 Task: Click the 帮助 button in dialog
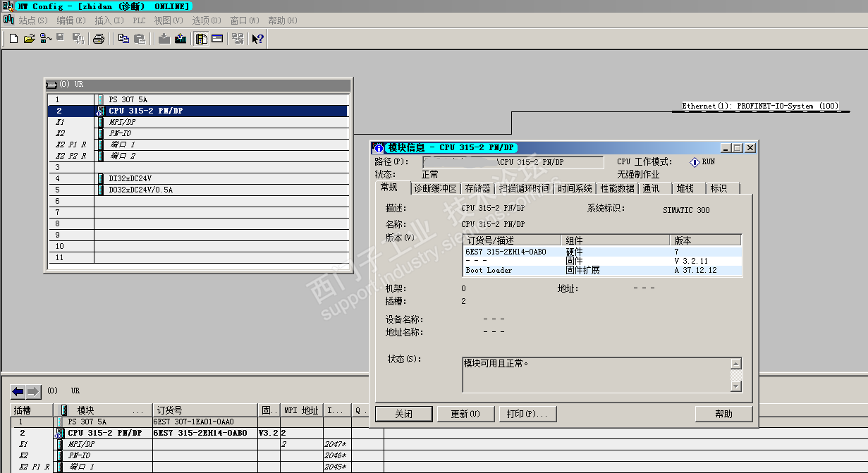(x=723, y=414)
